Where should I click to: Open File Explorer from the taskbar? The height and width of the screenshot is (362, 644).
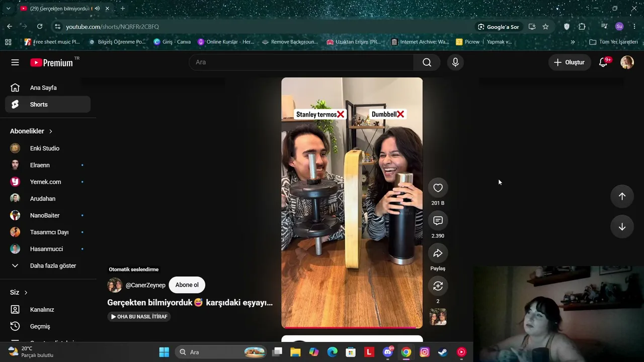pyautogui.click(x=295, y=352)
